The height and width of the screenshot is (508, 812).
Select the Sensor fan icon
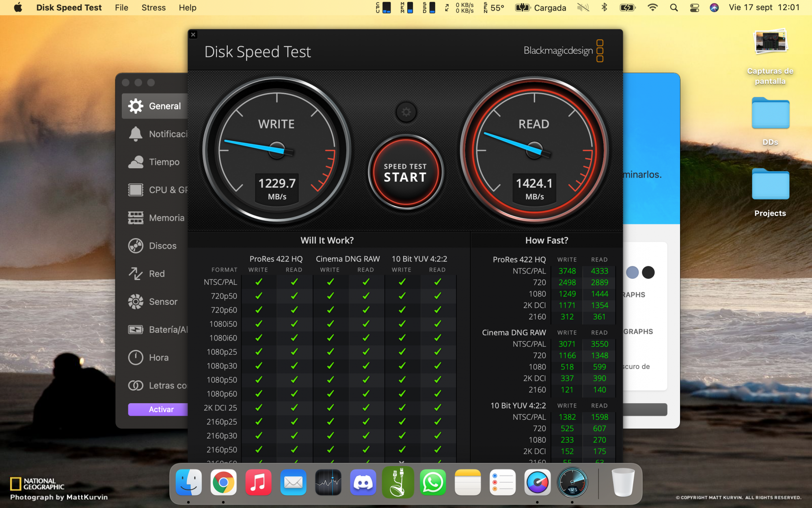coord(136,302)
